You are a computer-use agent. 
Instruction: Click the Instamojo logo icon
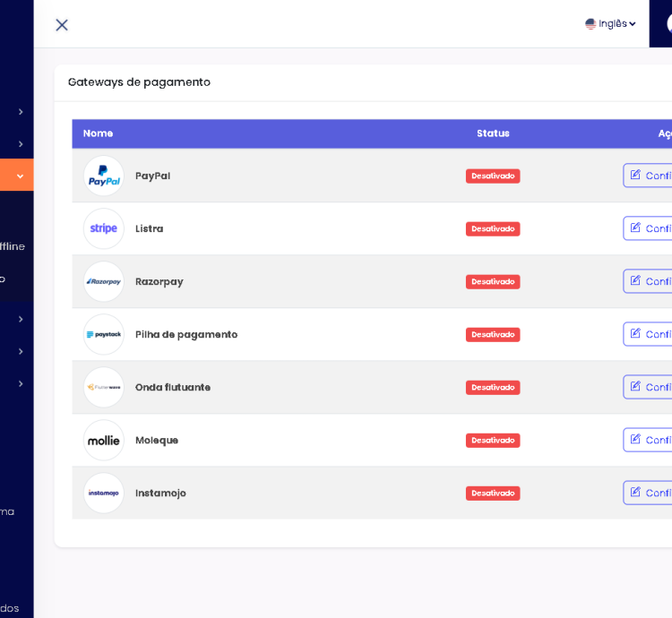tap(104, 493)
